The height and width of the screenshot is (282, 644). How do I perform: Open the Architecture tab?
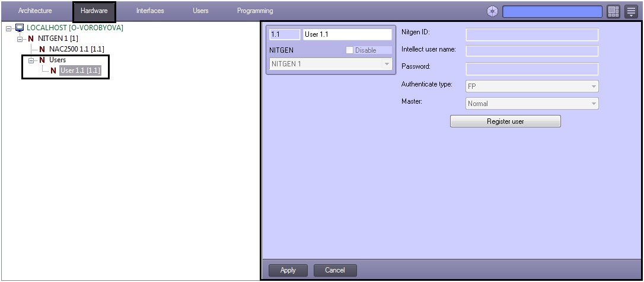point(35,11)
